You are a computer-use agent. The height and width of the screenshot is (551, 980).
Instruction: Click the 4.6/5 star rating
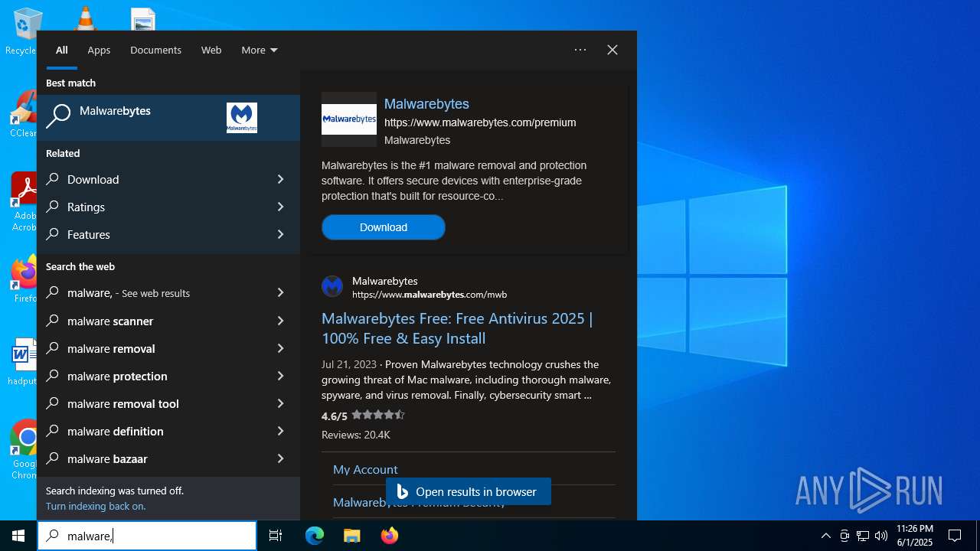[363, 416]
